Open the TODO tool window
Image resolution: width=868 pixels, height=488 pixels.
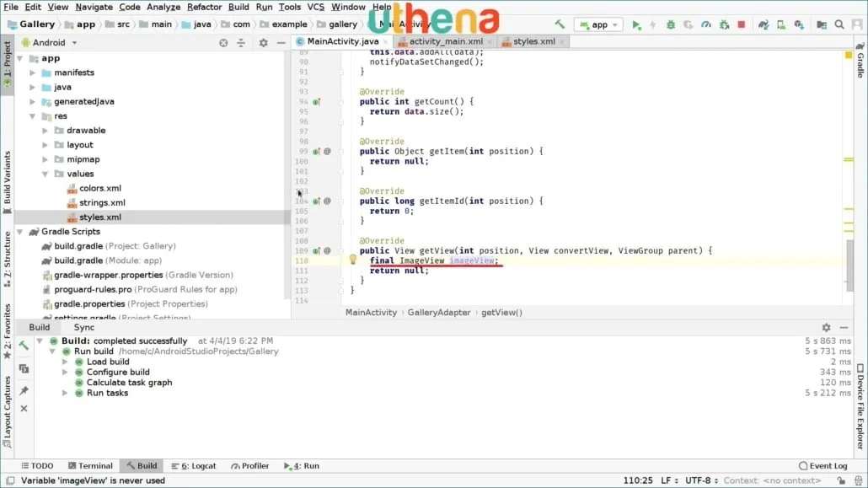click(x=37, y=466)
